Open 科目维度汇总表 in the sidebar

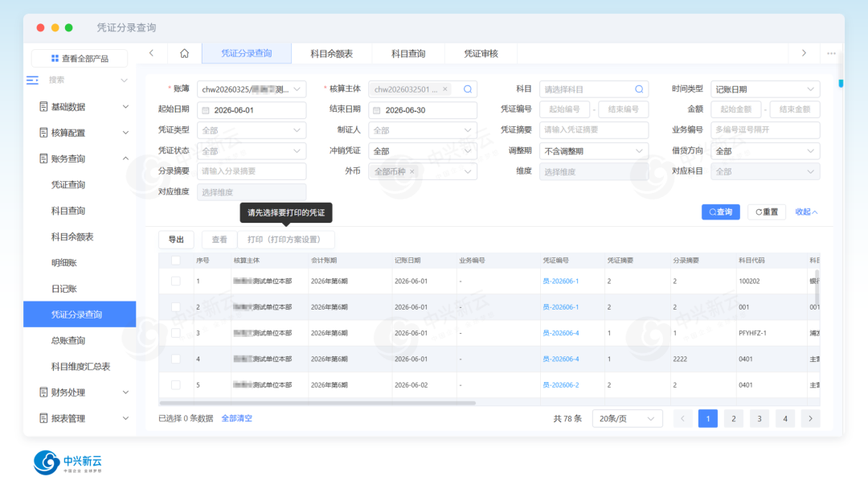pos(81,367)
